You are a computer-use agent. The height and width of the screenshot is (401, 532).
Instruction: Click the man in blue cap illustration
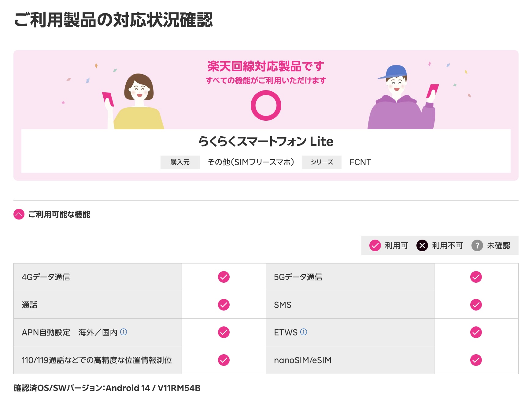403,97
